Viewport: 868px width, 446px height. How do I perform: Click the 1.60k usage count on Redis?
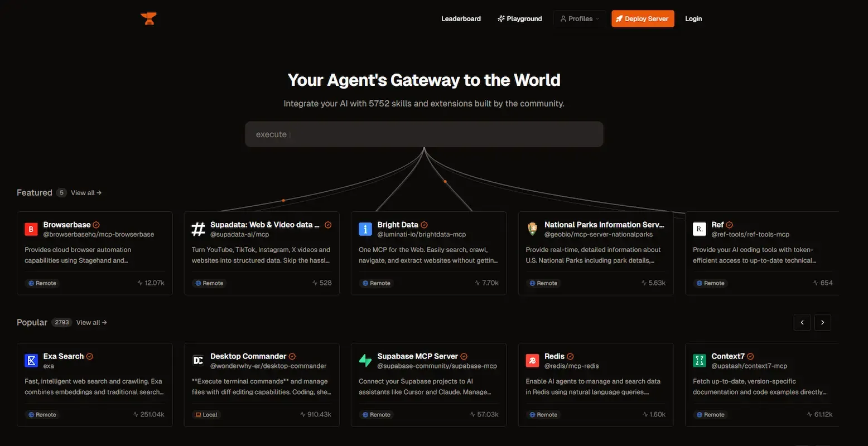[x=654, y=415]
